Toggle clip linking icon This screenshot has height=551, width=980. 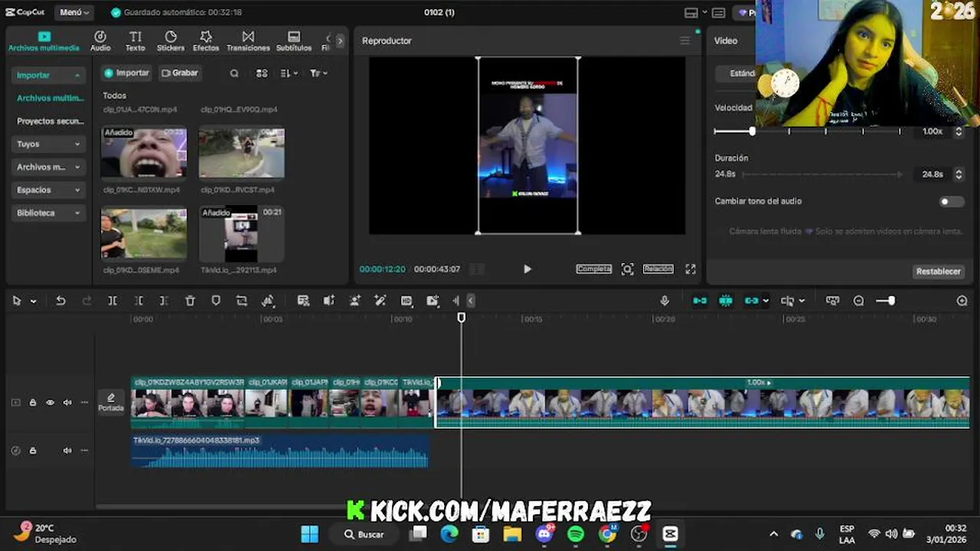(x=752, y=301)
